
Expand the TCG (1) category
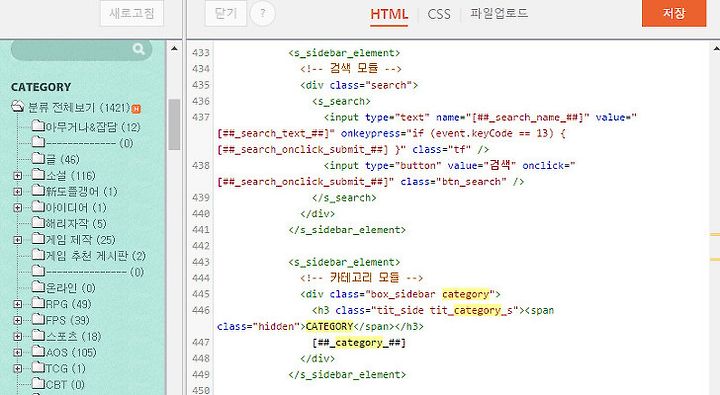pyautogui.click(x=17, y=368)
